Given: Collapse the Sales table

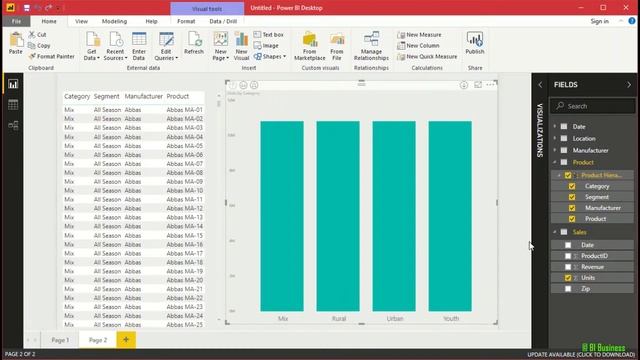Looking at the screenshot, I should tap(555, 232).
